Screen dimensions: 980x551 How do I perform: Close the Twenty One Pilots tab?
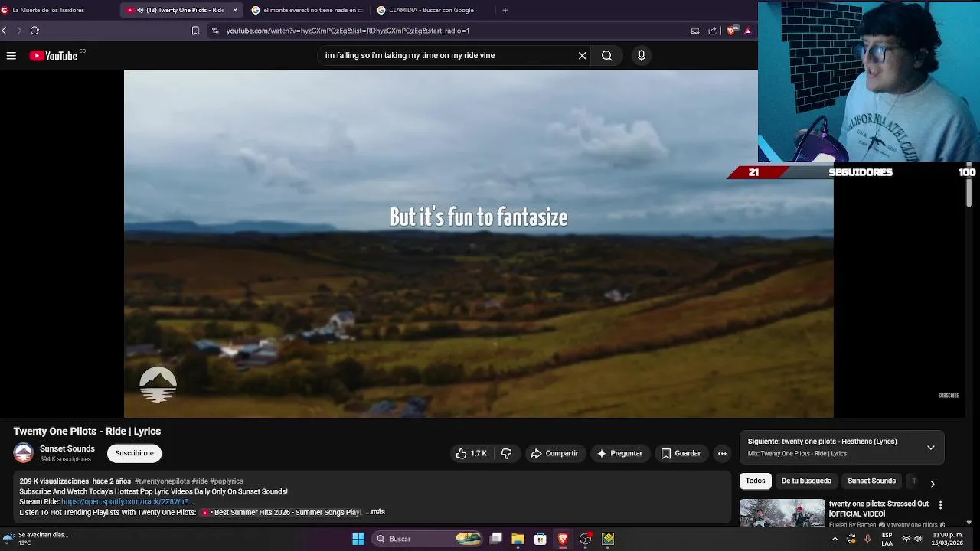tap(235, 10)
